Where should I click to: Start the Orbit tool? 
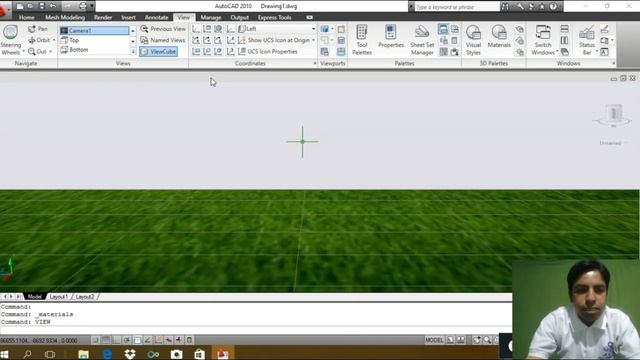coord(39,40)
